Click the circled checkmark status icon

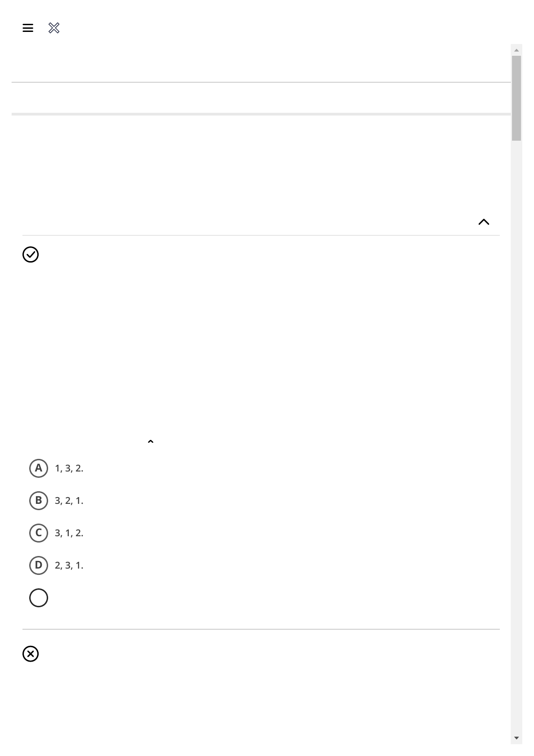(x=31, y=255)
